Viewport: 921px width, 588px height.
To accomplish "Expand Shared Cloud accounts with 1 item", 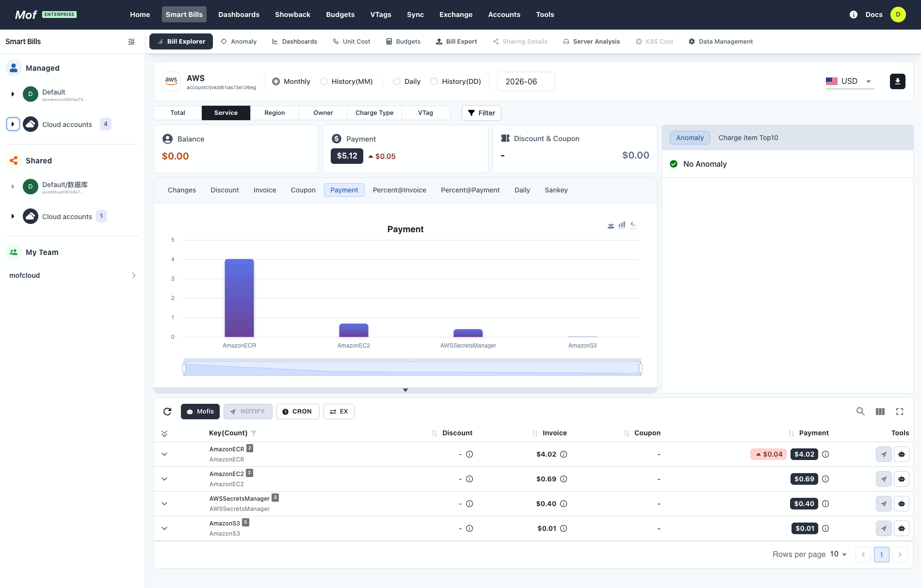I will 13,216.
